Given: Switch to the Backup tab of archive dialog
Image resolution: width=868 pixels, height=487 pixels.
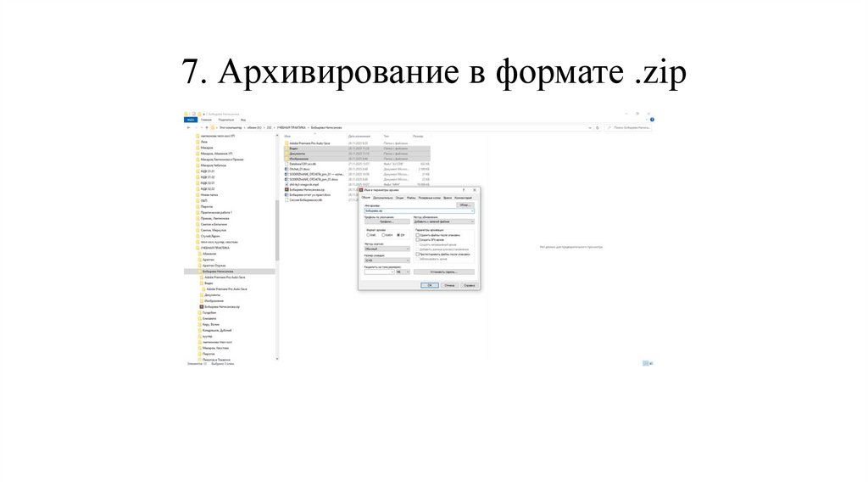Looking at the screenshot, I should [430, 198].
